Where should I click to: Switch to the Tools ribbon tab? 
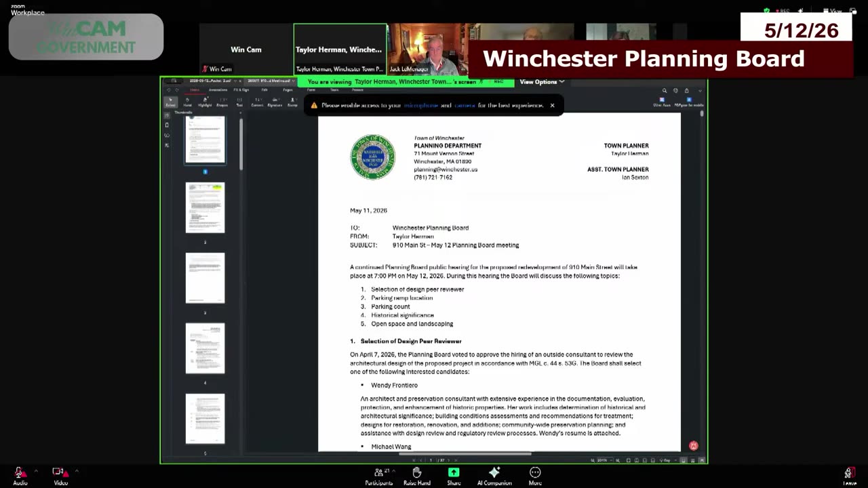[x=334, y=89]
